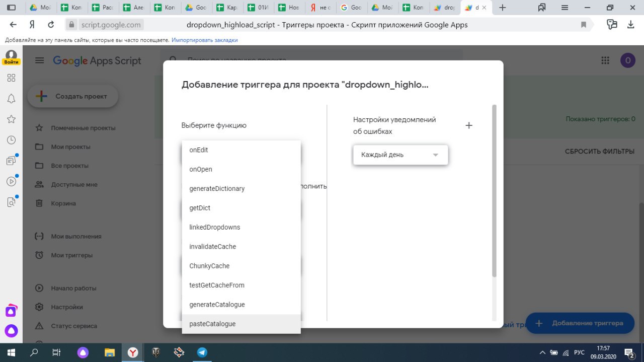Pick ChunkyCache from function list
Viewport: 644px width, 362px height.
click(241, 266)
